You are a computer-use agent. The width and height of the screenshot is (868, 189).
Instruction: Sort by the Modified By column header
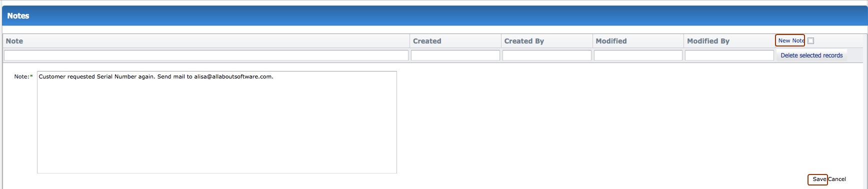(708, 41)
